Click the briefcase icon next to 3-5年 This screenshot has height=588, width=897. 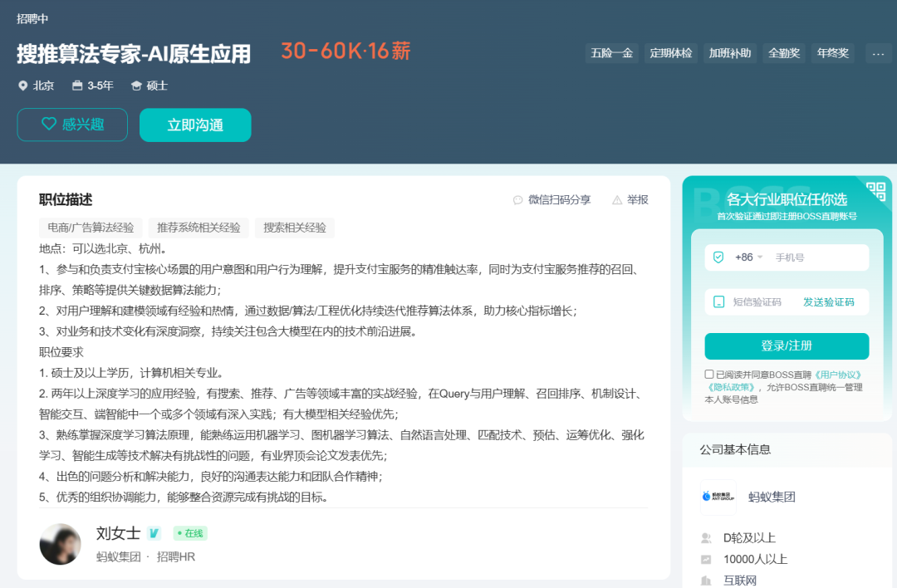[x=79, y=85]
